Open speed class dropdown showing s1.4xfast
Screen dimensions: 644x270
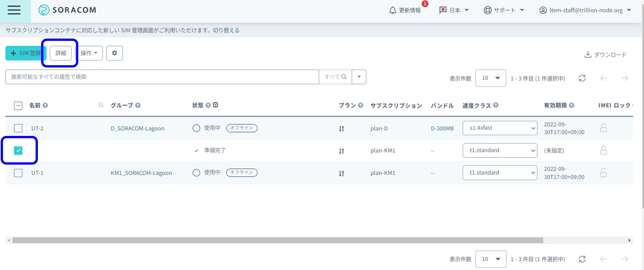coord(500,128)
